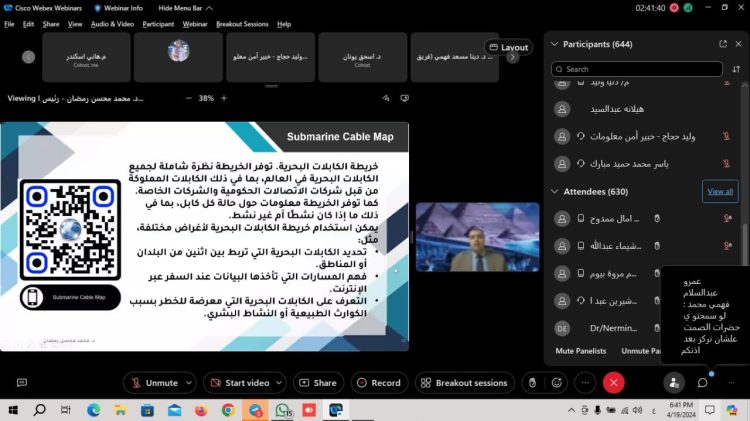Click Mute Panelists
750x421 pixels.
[x=581, y=351]
